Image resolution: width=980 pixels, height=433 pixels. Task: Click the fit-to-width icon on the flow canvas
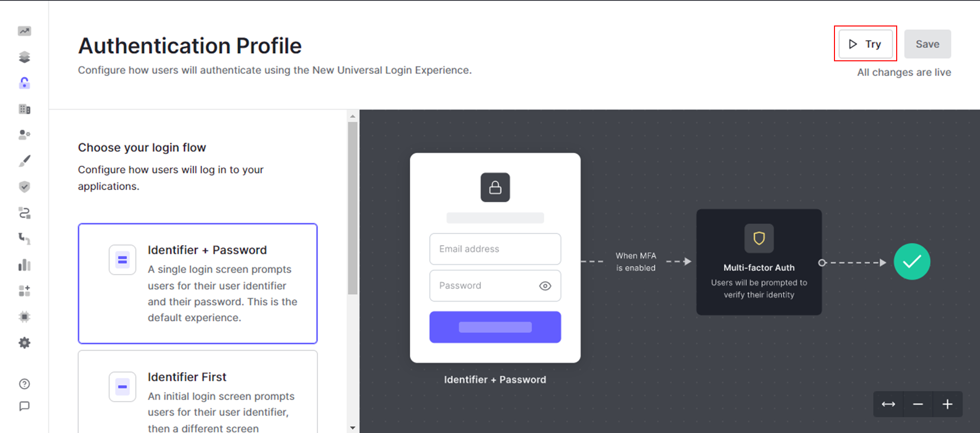pos(888,404)
